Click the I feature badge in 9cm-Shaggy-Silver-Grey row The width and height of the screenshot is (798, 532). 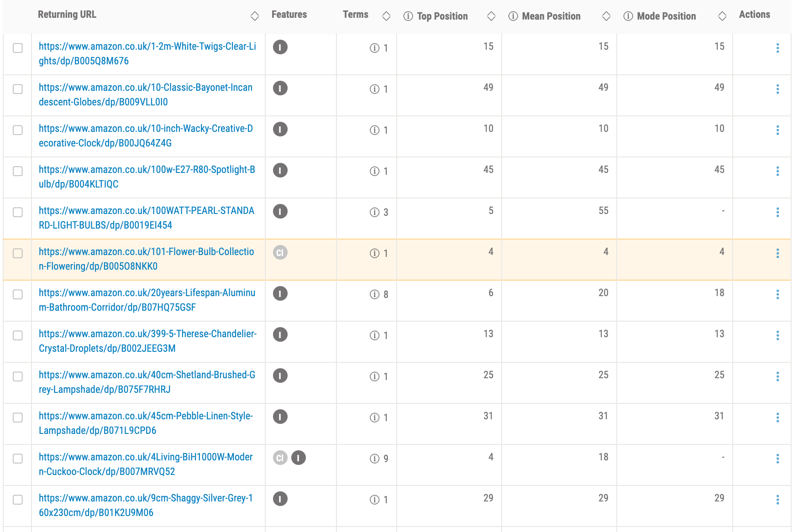click(x=280, y=499)
